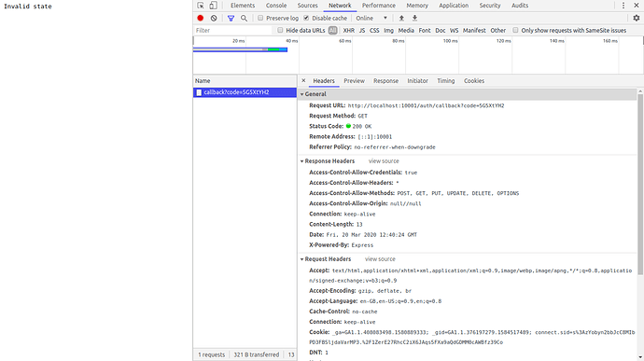Select the Network panel tab
644x361 pixels.
point(340,6)
